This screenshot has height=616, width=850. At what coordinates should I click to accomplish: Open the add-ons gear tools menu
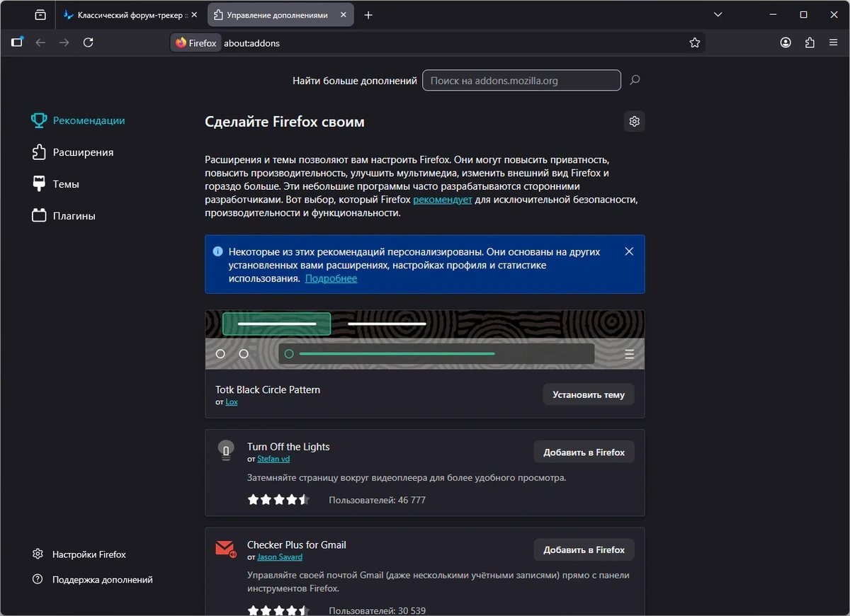pos(635,121)
